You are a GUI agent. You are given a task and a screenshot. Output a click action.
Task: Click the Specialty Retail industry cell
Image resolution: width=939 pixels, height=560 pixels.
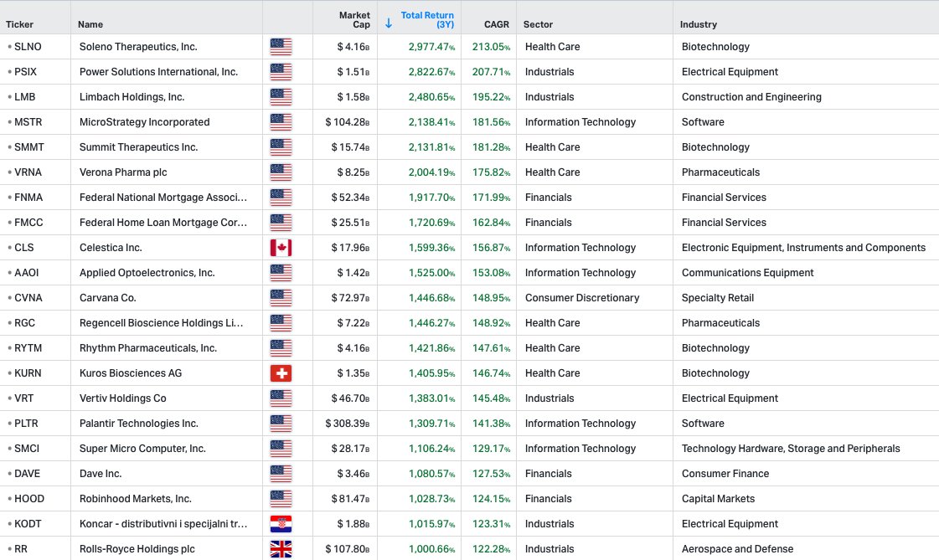coord(717,298)
